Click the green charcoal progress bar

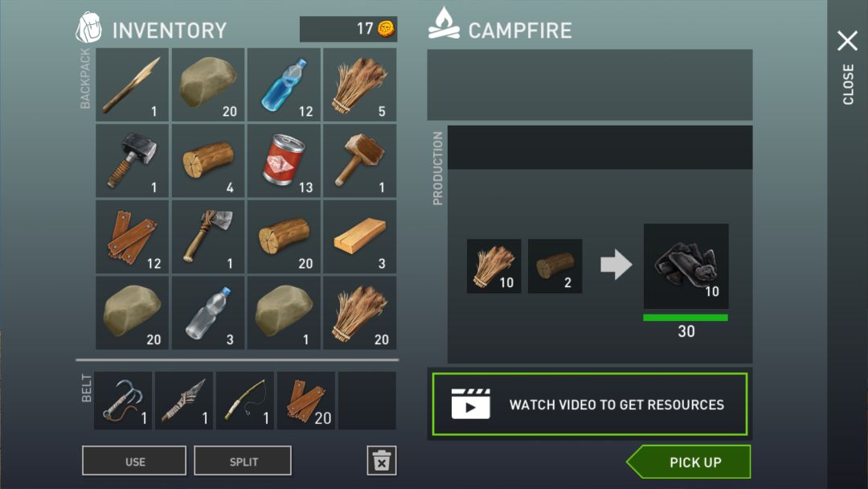pyautogui.click(x=686, y=318)
